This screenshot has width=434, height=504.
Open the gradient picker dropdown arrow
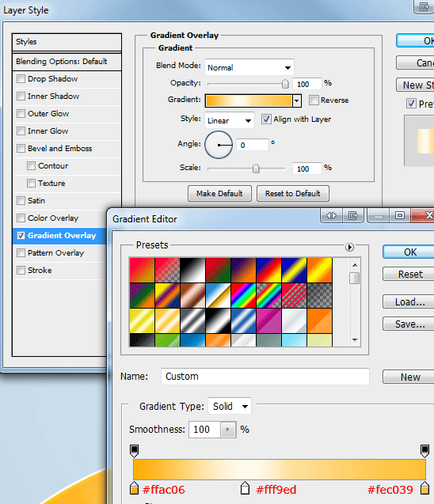click(297, 100)
